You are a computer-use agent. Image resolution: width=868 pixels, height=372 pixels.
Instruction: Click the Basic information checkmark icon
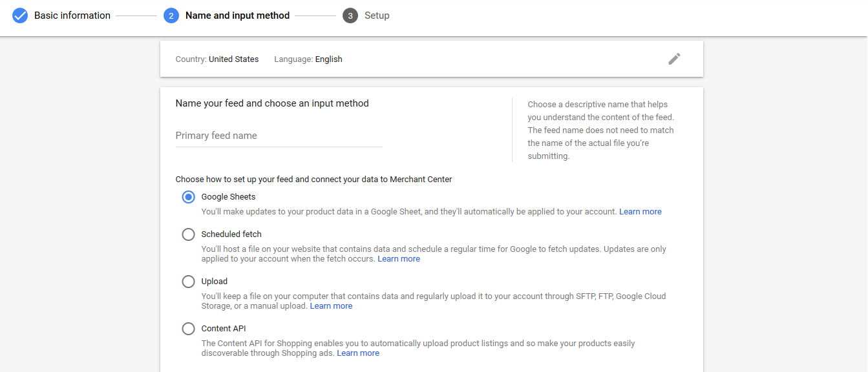(20, 15)
